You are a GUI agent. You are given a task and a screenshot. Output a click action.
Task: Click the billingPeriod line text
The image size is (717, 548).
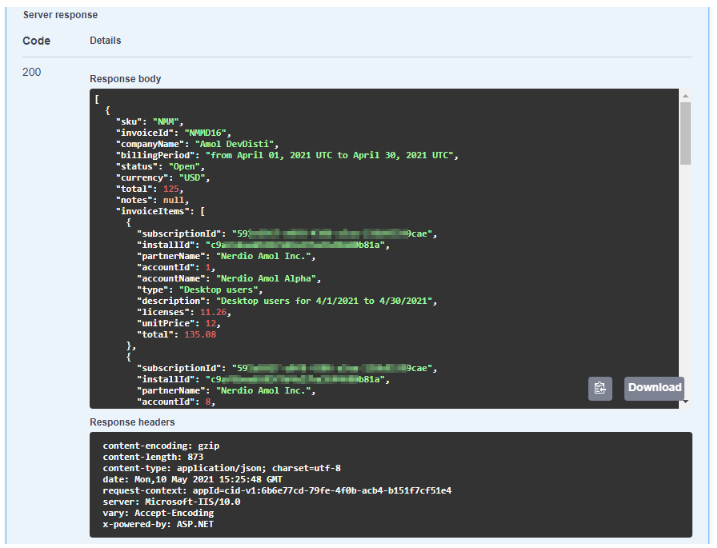(287, 155)
